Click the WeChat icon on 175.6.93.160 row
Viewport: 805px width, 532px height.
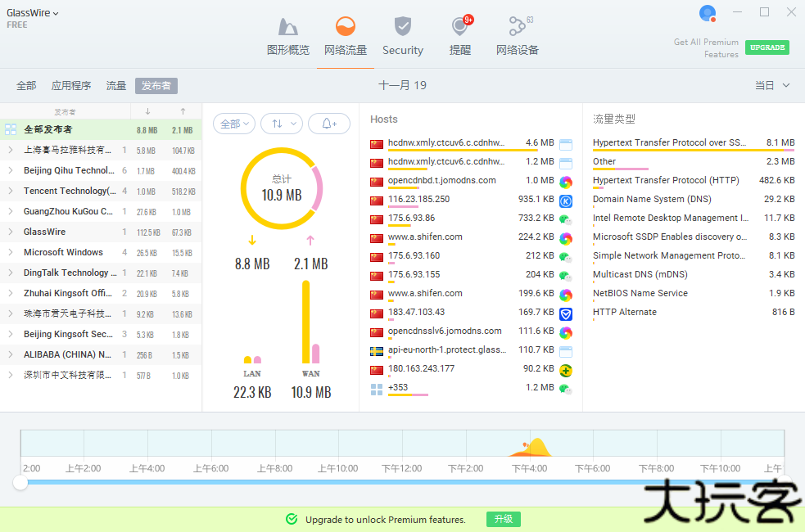[x=566, y=258]
